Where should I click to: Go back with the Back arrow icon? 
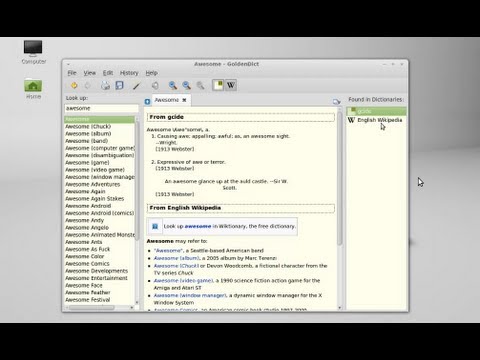coord(74,86)
